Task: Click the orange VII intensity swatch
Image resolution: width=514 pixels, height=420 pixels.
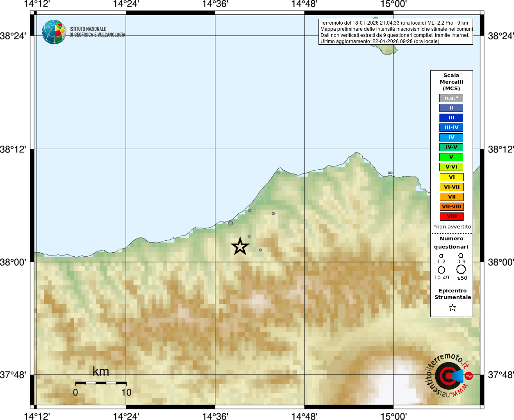Action: click(x=451, y=197)
